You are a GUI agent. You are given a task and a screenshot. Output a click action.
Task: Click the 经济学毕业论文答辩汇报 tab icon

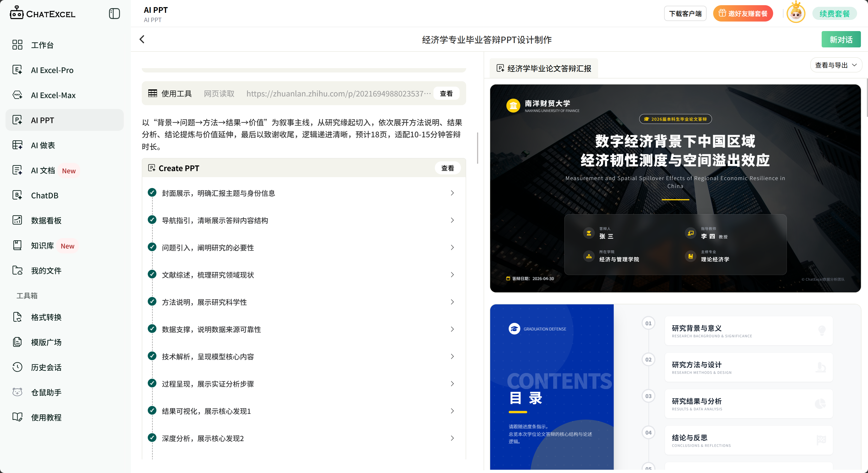click(500, 68)
